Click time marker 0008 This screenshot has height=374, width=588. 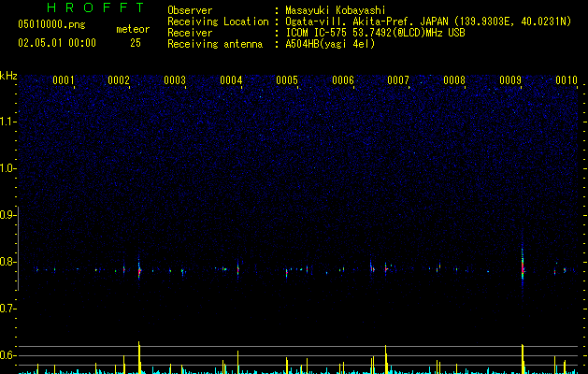pyautogui.click(x=454, y=80)
